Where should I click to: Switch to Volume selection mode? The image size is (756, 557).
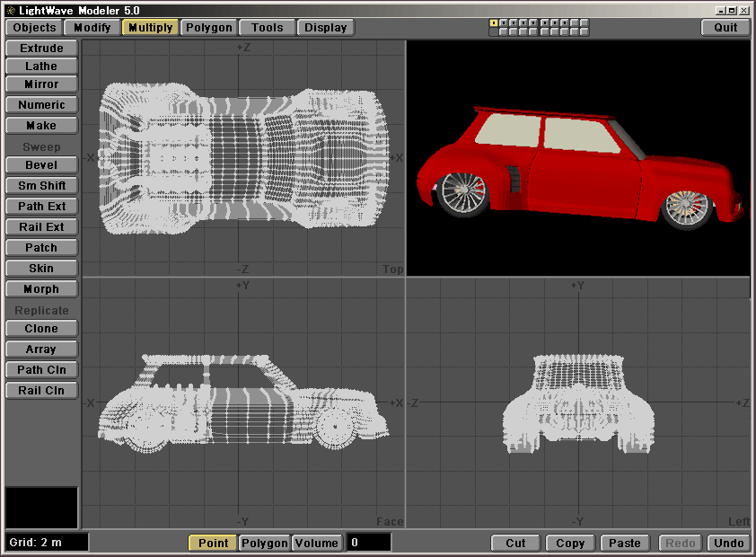pyautogui.click(x=317, y=543)
